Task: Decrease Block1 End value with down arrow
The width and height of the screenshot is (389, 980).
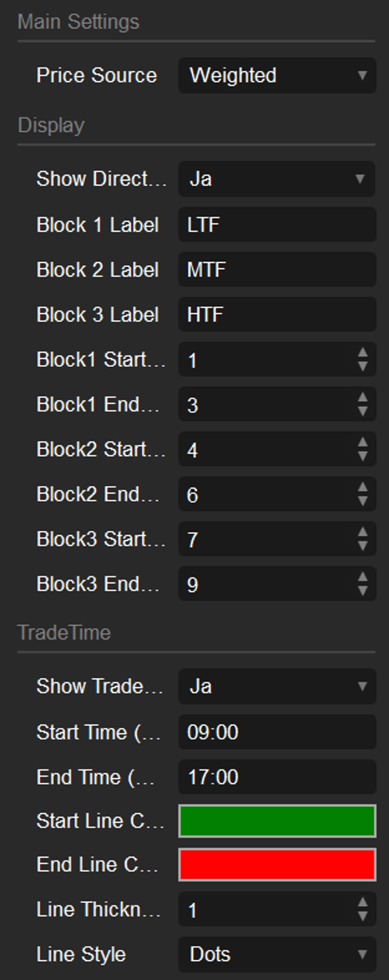Action: pyautogui.click(x=362, y=412)
